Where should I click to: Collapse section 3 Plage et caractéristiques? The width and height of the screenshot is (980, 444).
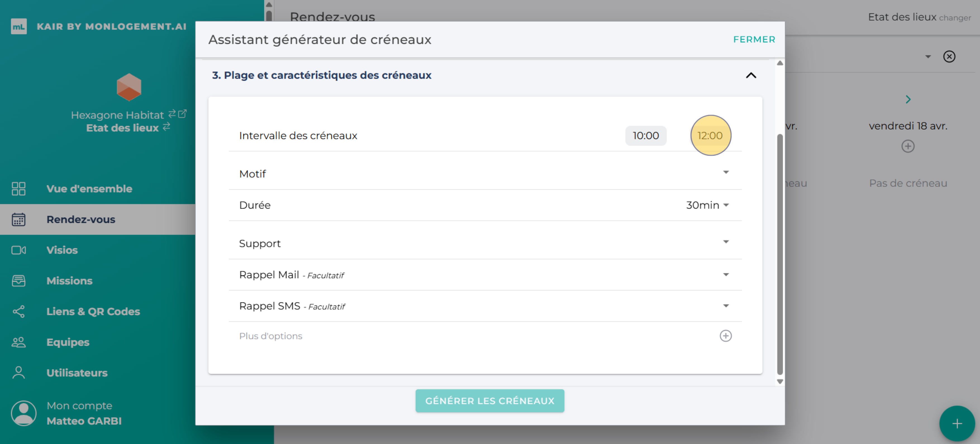point(751,75)
